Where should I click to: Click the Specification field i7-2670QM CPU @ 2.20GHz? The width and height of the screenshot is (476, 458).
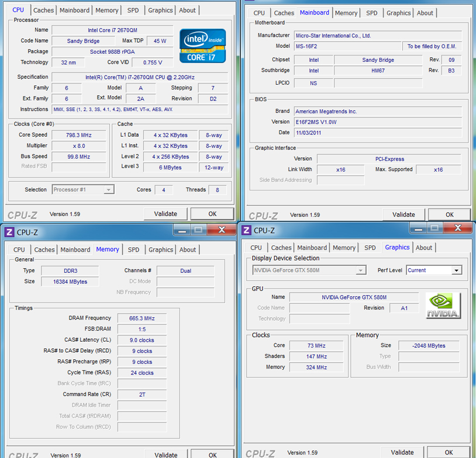click(x=140, y=77)
